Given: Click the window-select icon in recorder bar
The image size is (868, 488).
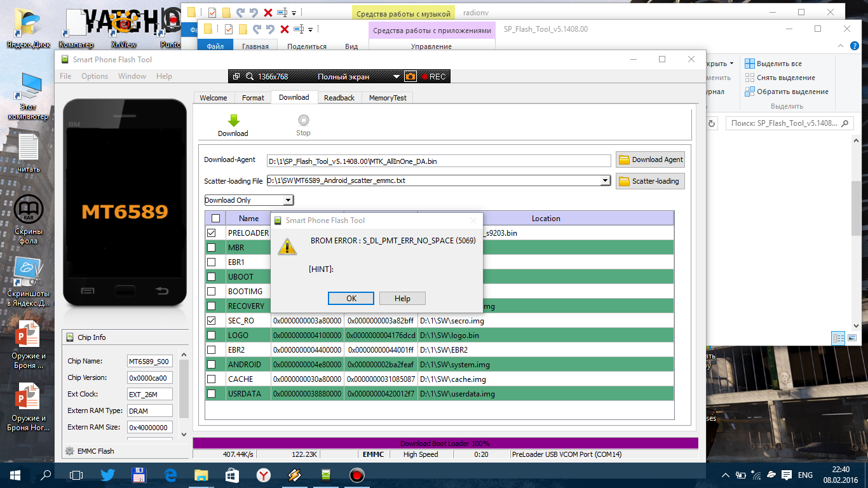Looking at the screenshot, I should (236, 76).
